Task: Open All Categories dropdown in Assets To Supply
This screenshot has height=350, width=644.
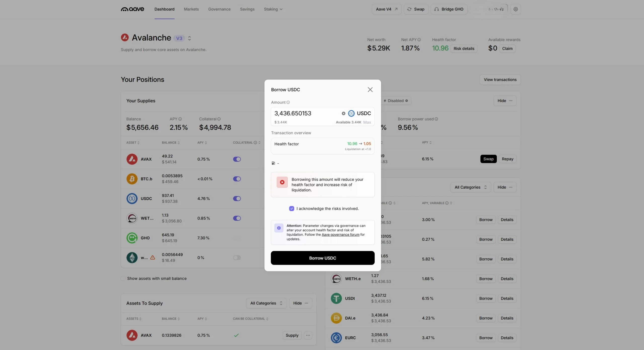Action: pyautogui.click(x=266, y=303)
